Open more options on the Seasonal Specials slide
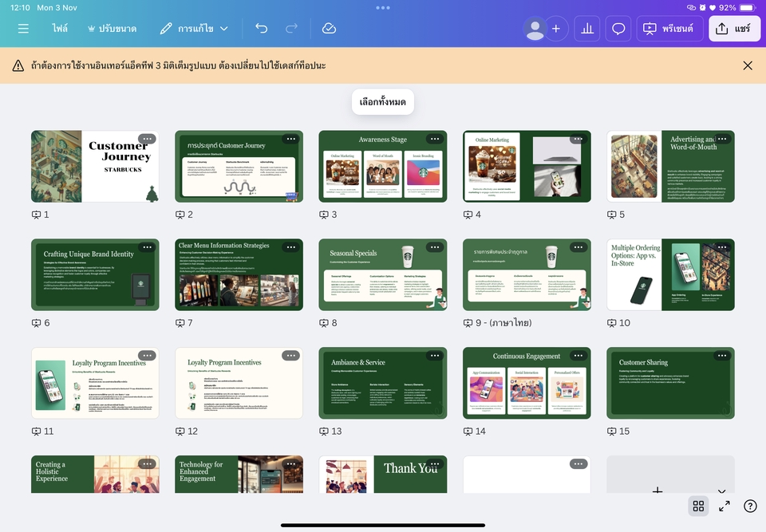766x532 pixels. [x=434, y=247]
